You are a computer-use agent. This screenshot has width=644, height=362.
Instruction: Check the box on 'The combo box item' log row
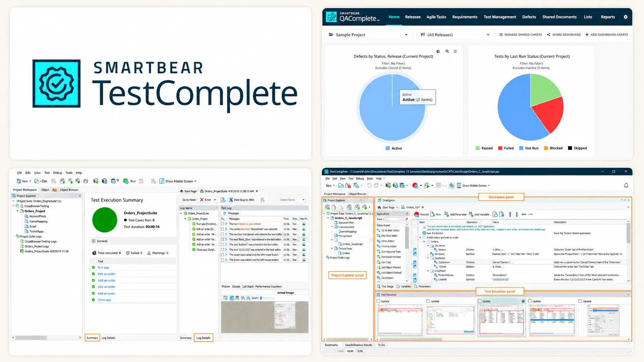[x=223, y=229]
